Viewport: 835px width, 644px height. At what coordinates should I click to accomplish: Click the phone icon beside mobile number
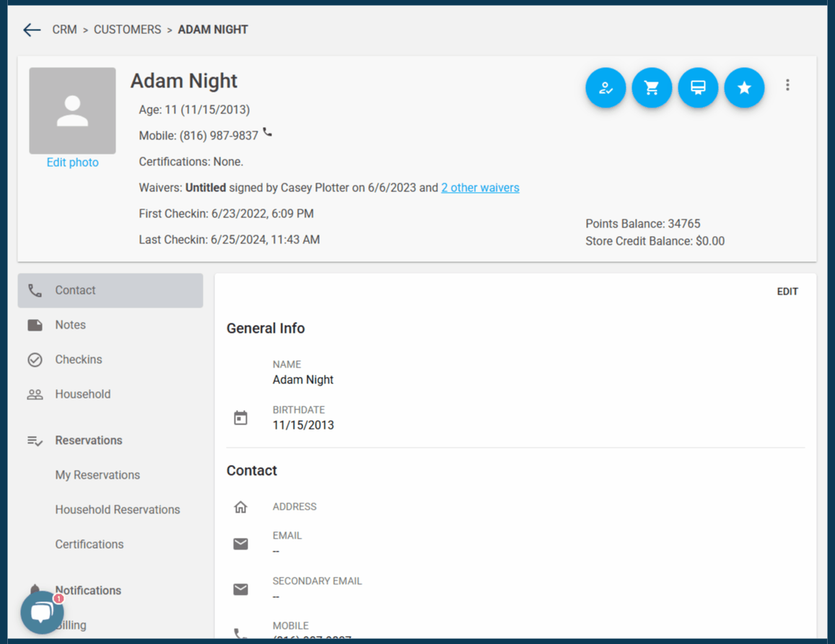(268, 132)
